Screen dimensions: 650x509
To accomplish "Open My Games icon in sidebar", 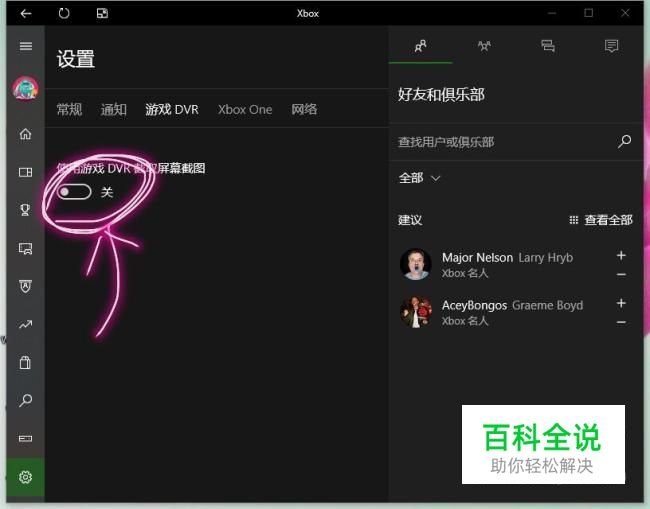I will (25, 172).
